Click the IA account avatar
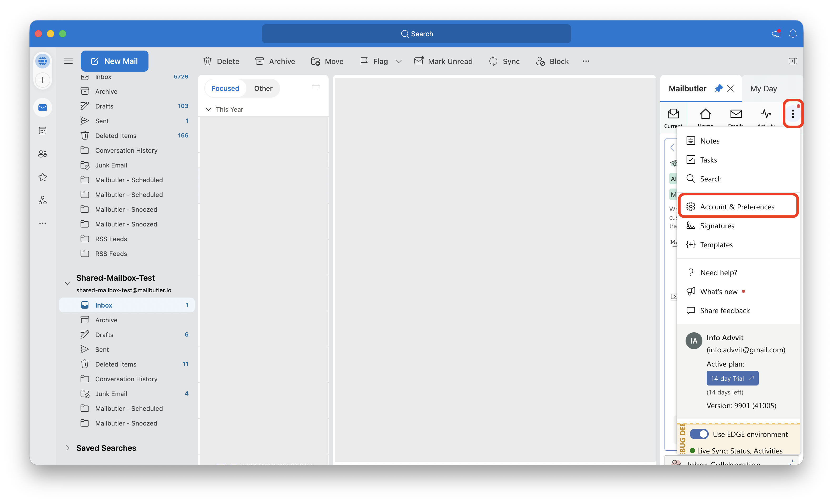This screenshot has height=504, width=833. click(x=693, y=340)
